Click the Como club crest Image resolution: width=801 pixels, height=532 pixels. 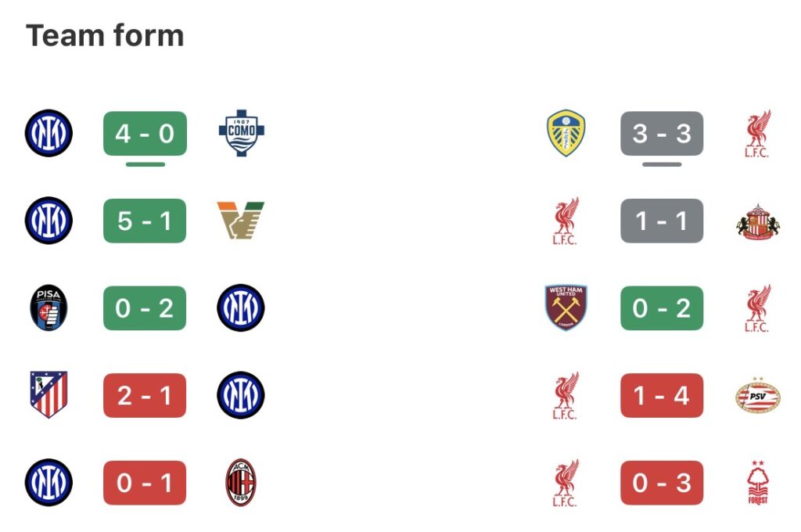pos(239,134)
